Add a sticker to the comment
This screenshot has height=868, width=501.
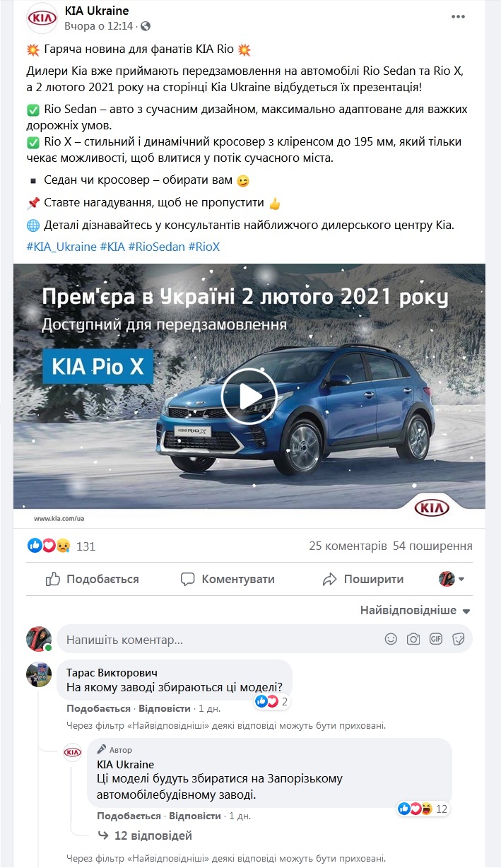[x=459, y=639]
